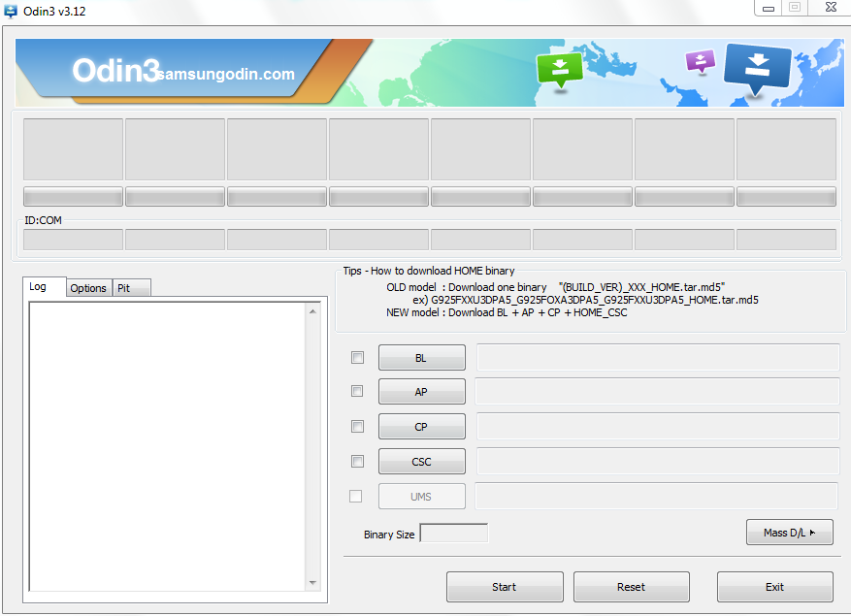Click the 'Binary Size' label
Viewport: 851px width, 616px height.
pyautogui.click(x=389, y=535)
